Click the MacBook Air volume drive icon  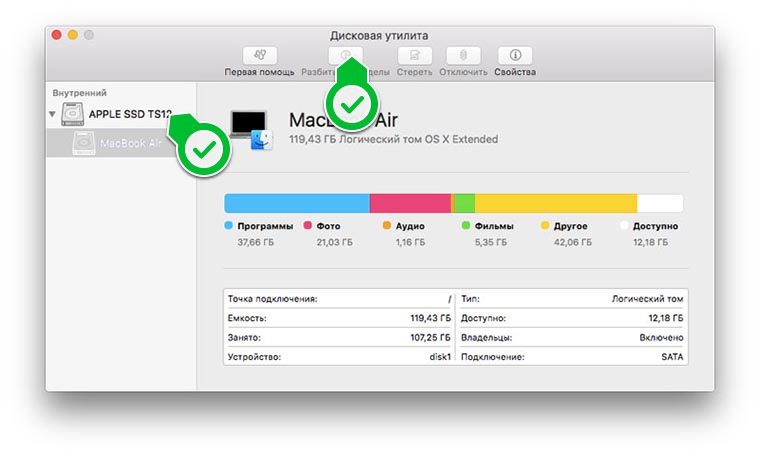pos(83,143)
